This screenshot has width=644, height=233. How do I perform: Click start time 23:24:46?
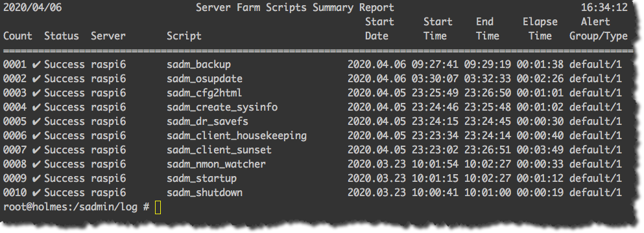point(435,107)
